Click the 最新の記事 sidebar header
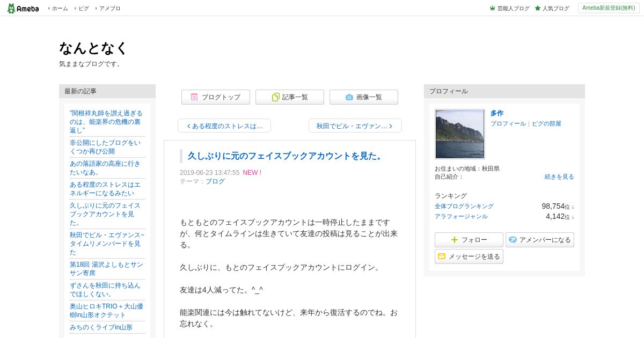The height and width of the screenshot is (338, 644). [107, 91]
